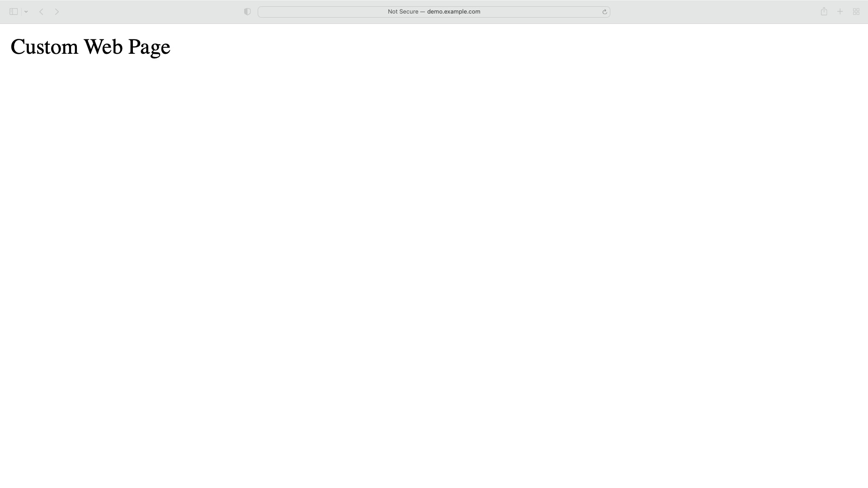Select the demo.example.com address bar

[x=434, y=12]
